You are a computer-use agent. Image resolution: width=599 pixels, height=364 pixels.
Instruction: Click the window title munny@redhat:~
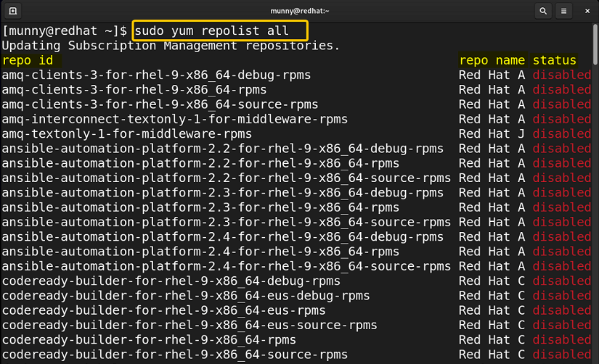point(299,11)
